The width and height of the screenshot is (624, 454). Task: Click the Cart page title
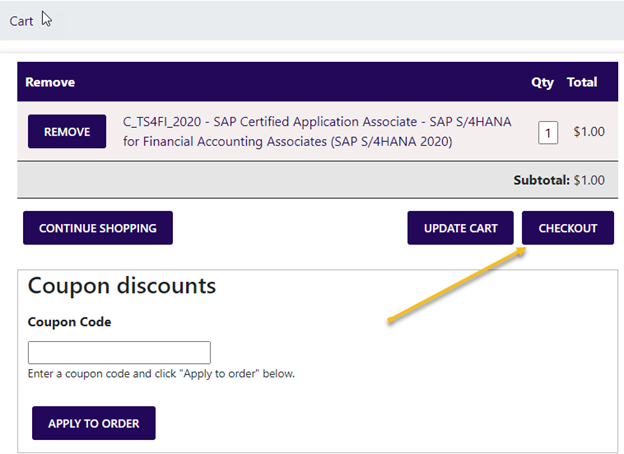coord(21,21)
